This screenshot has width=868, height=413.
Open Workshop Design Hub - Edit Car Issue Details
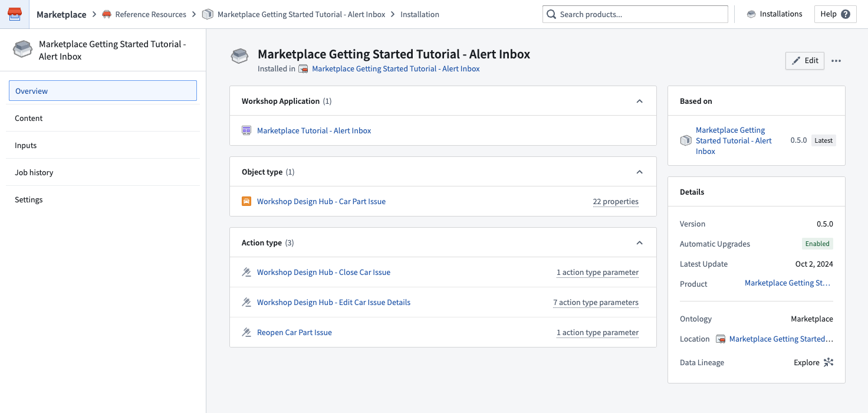click(334, 302)
